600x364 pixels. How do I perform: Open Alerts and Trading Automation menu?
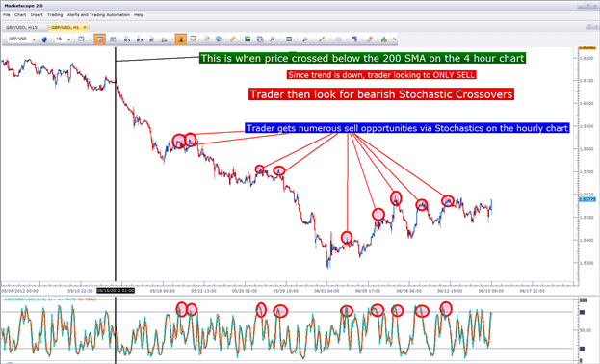coord(98,15)
